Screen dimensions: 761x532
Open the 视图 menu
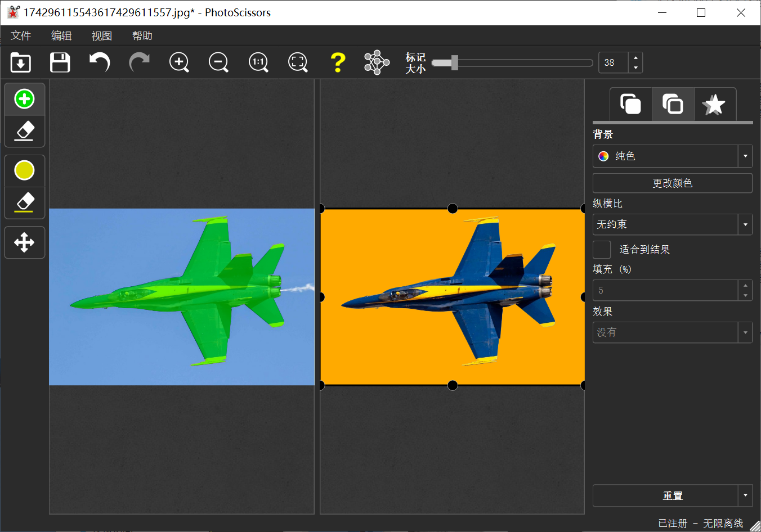pyautogui.click(x=102, y=35)
